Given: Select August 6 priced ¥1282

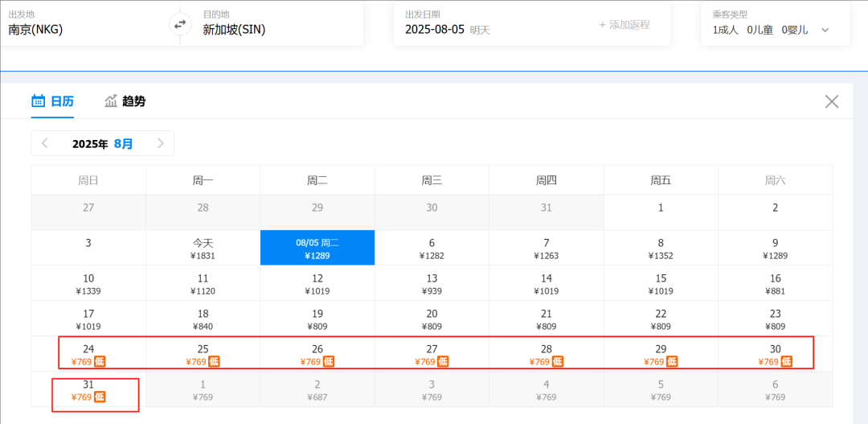Looking at the screenshot, I should pos(432,249).
